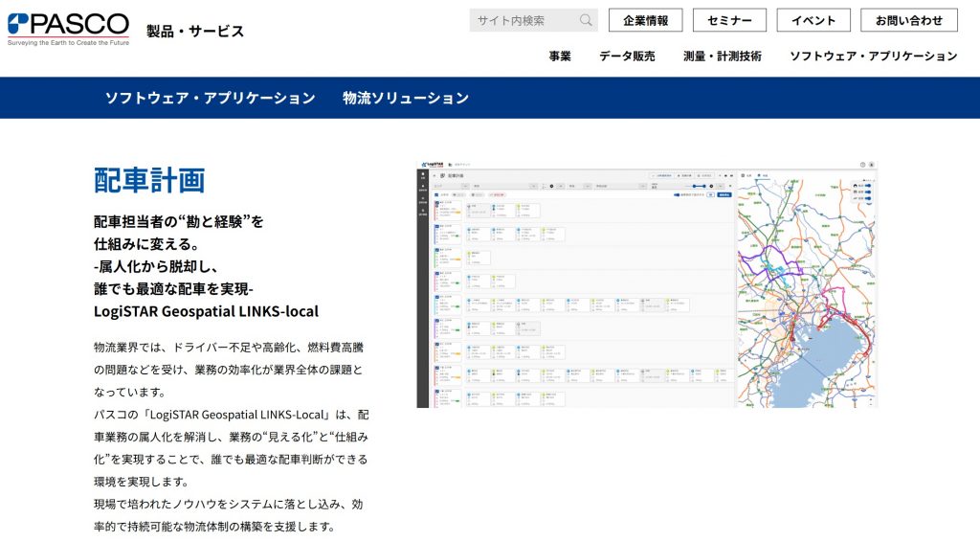Open the 事業 menu
The width and height of the screenshot is (980, 541).
(560, 56)
